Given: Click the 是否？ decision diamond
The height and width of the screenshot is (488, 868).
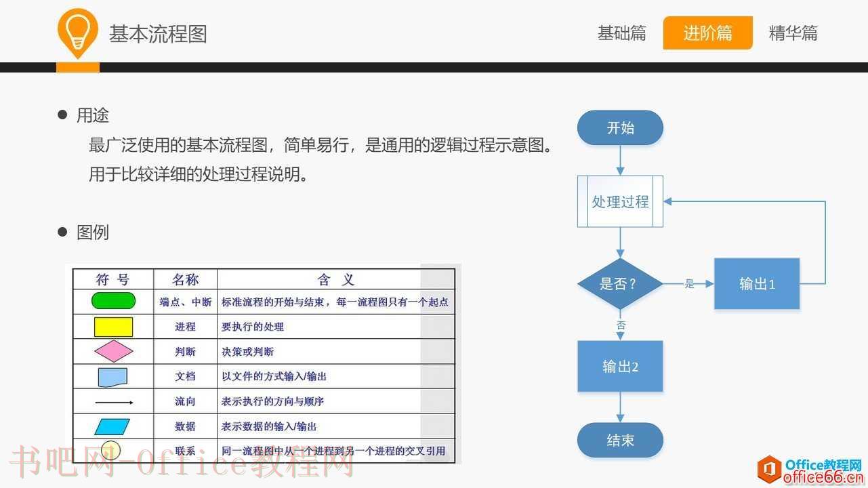Looking at the screenshot, I should pos(620,284).
